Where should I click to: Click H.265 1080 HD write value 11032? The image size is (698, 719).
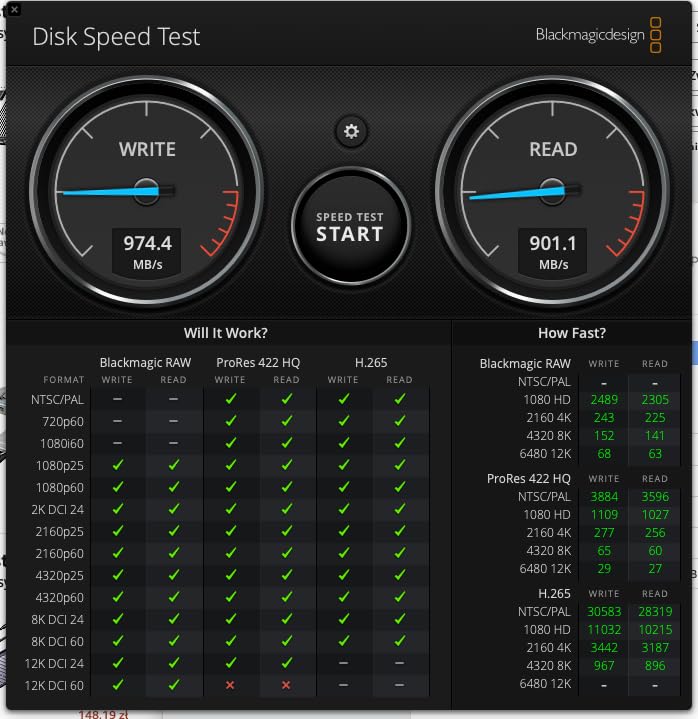[x=604, y=630]
